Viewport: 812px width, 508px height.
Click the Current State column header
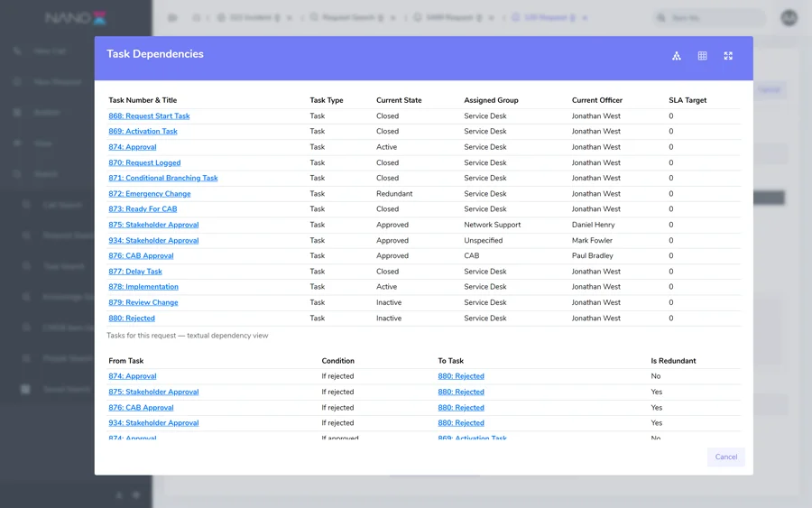coord(399,100)
